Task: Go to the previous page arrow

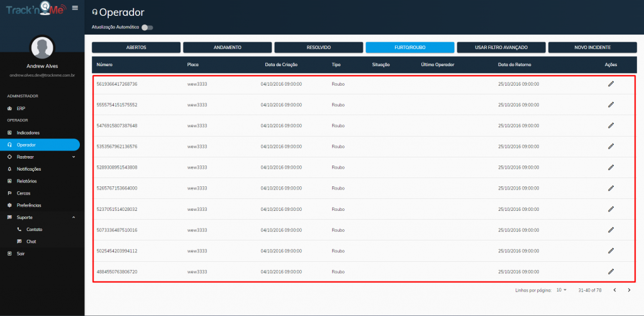Action: [614, 290]
